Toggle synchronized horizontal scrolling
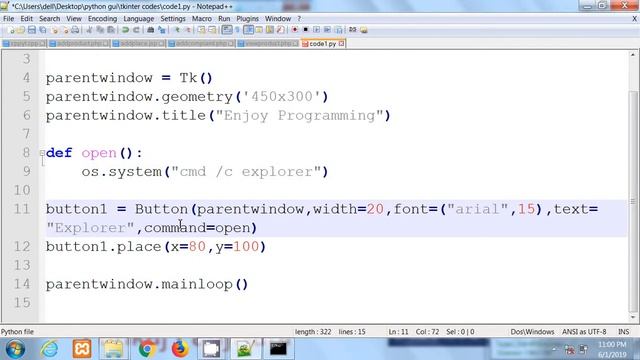 coord(212,30)
